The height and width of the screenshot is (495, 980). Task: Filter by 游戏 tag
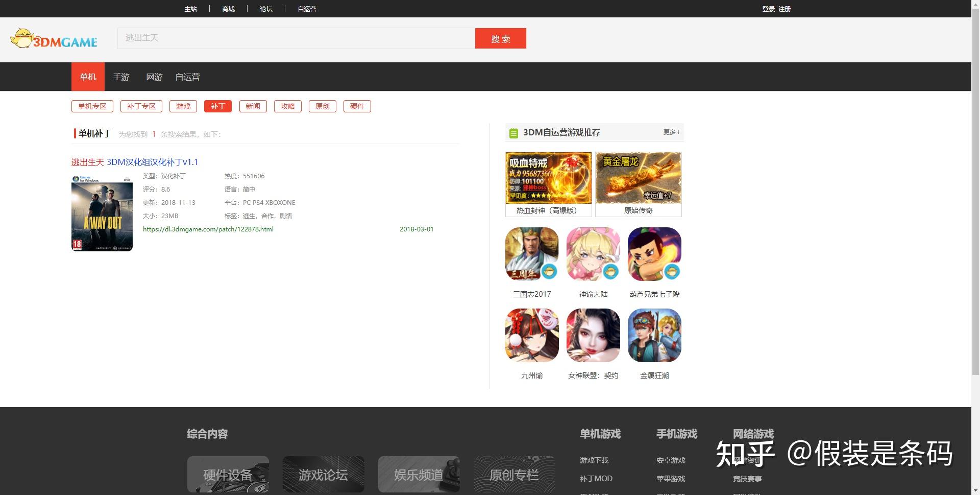click(x=183, y=106)
